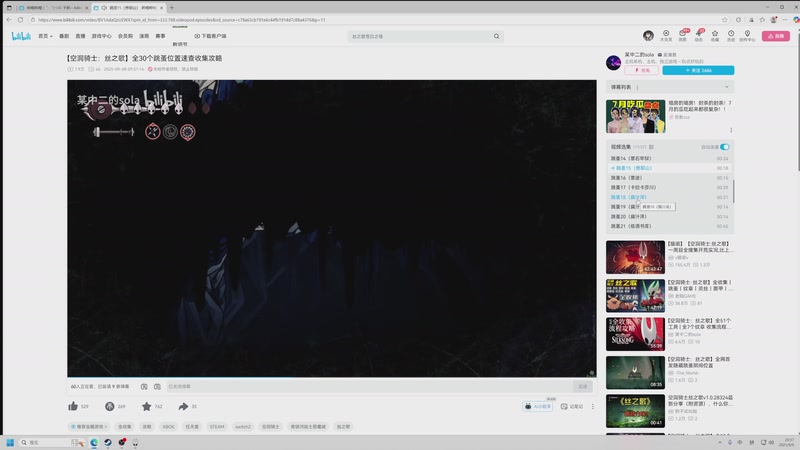Open the 记笔记 notes button
800x450 pixels.
572,407
